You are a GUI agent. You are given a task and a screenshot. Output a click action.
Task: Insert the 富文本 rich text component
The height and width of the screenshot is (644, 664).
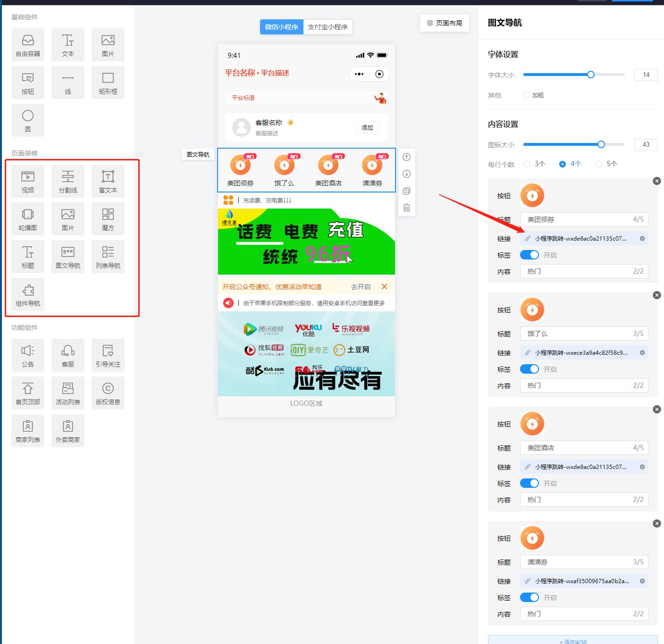coord(108,181)
